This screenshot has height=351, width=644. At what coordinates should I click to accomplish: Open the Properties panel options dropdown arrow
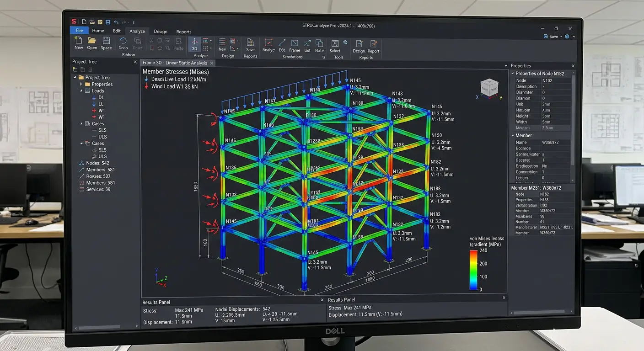click(506, 66)
